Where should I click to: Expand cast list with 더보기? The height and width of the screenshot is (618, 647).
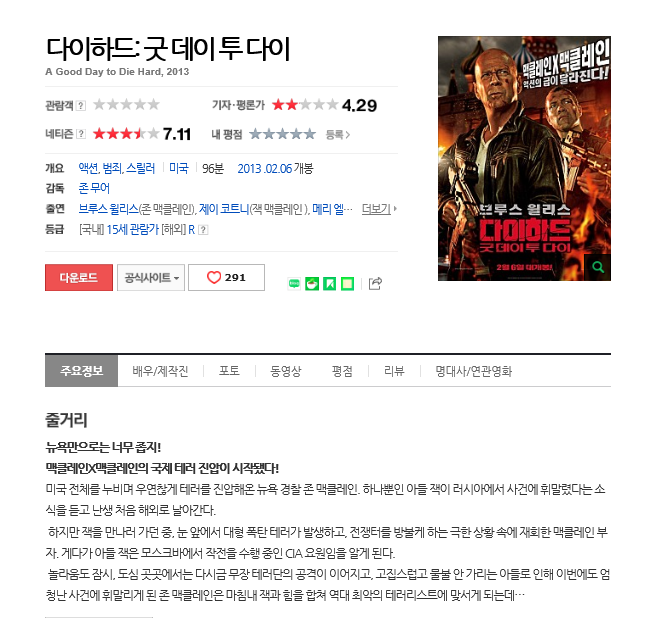tap(379, 209)
